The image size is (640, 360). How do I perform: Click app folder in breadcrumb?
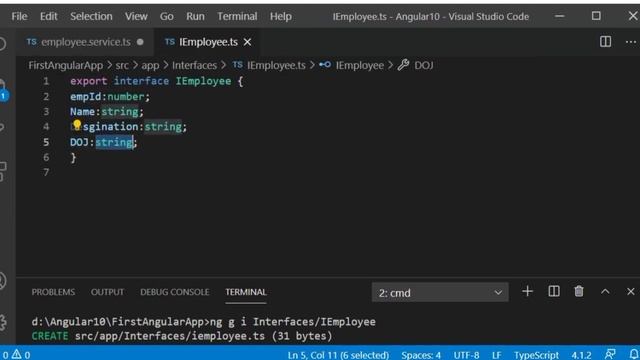pyautogui.click(x=150, y=65)
